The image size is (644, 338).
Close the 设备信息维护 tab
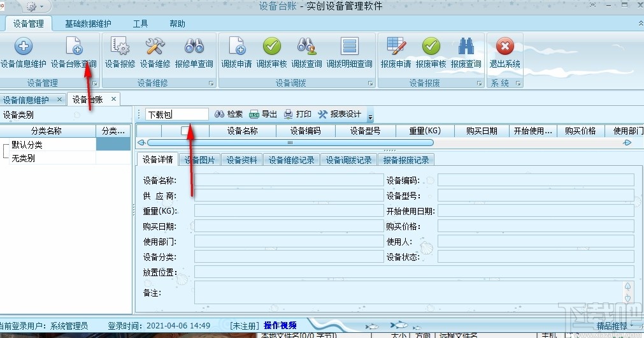[59, 99]
